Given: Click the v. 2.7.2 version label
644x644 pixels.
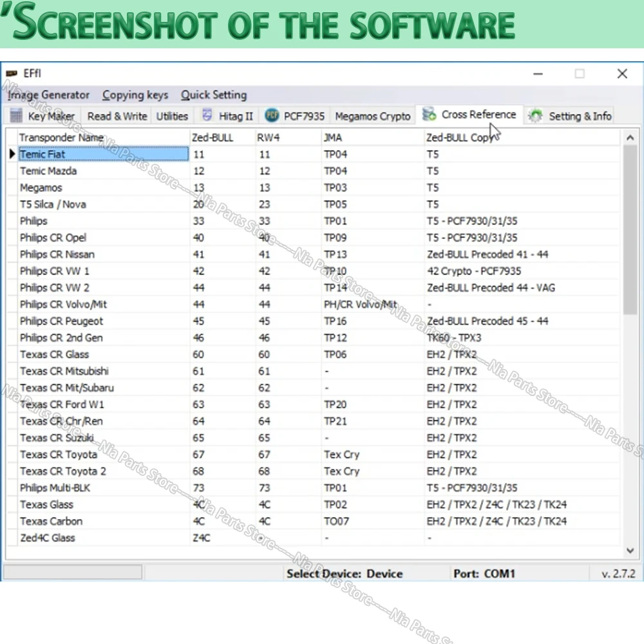Looking at the screenshot, I should [618, 574].
